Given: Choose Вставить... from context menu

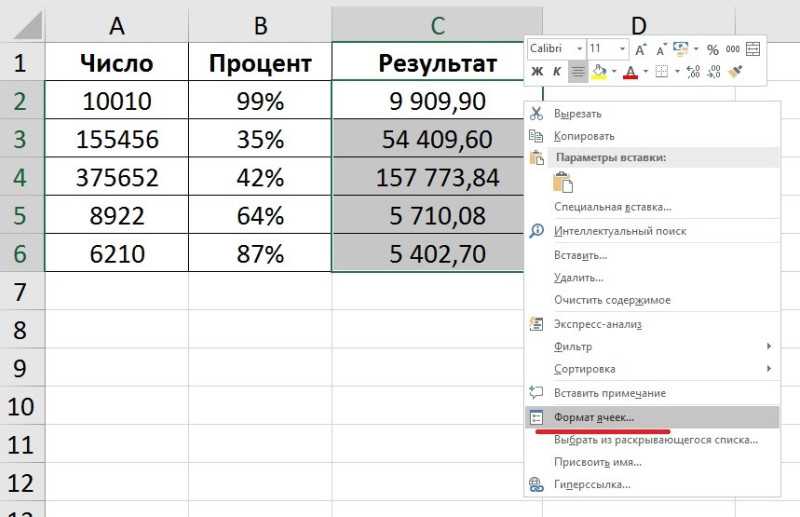Looking at the screenshot, I should 653,255.
